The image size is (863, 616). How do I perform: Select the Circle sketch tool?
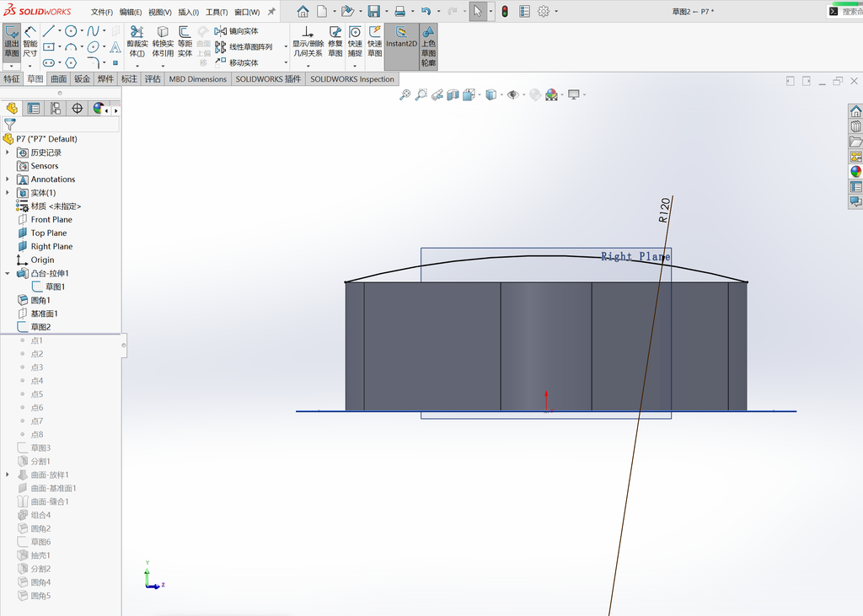(x=71, y=31)
